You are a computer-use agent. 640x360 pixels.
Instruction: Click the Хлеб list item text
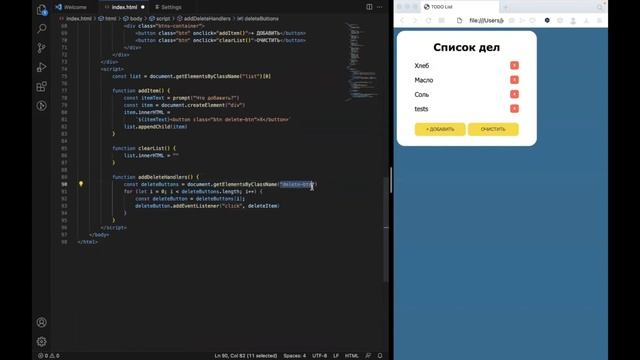[x=422, y=66]
